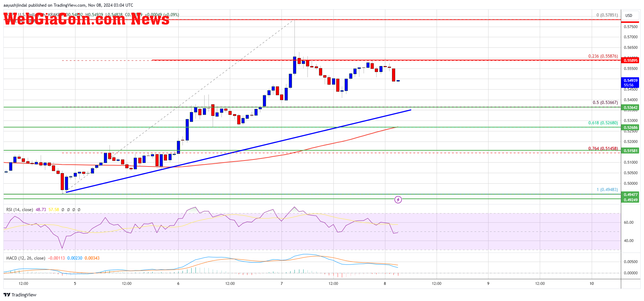The width and height of the screenshot is (644, 301).
Task: Click the date label 10 on time axis
Action: [592, 283]
